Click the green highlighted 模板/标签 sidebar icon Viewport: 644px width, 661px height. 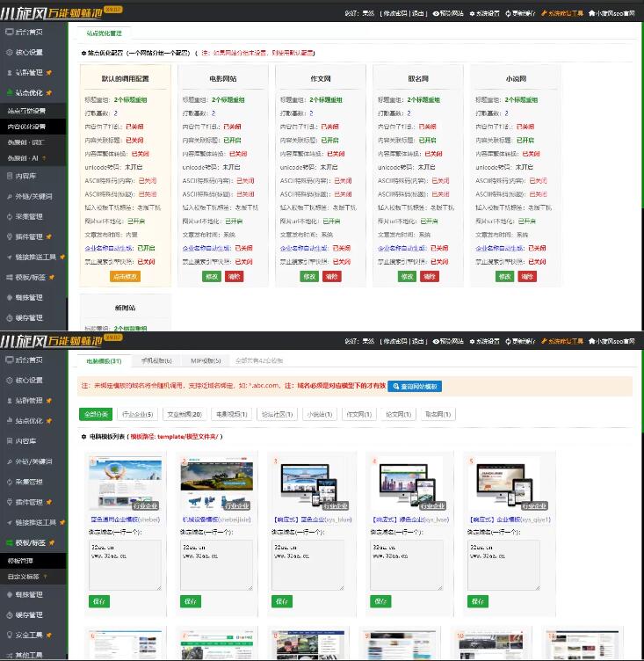[x=9, y=542]
